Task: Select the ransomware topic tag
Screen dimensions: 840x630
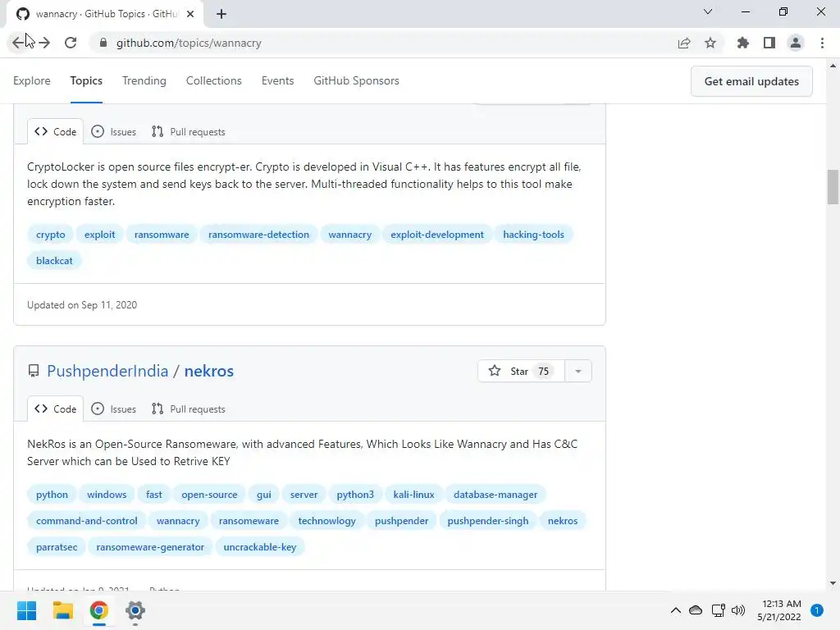Action: coord(162,235)
